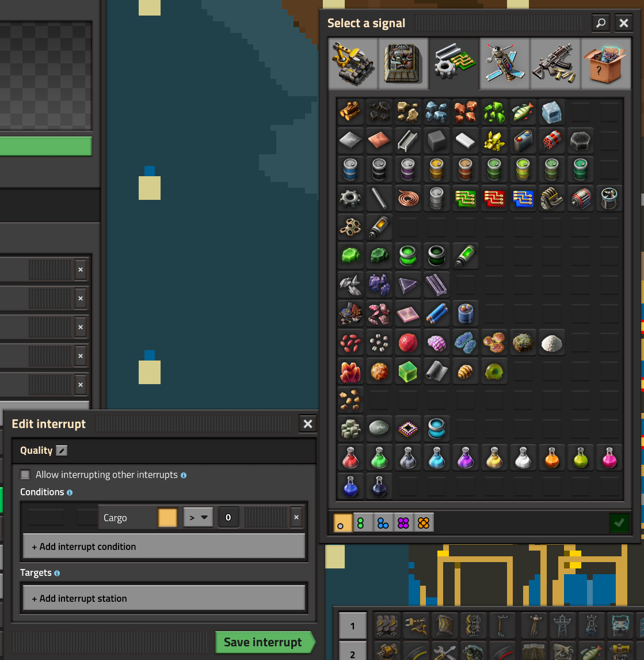
Task: Select normal quality signal filter
Action: (x=342, y=523)
